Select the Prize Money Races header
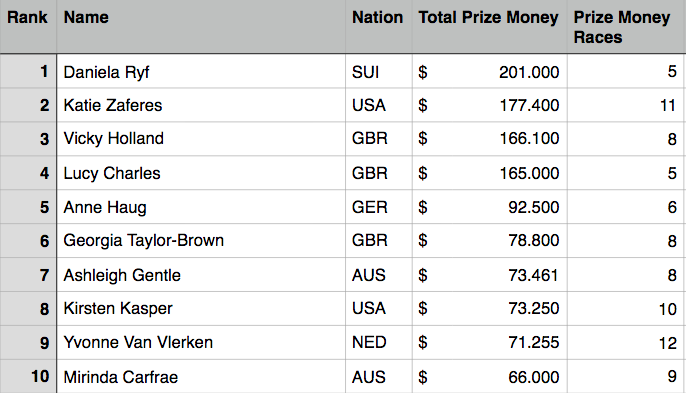 point(626,27)
